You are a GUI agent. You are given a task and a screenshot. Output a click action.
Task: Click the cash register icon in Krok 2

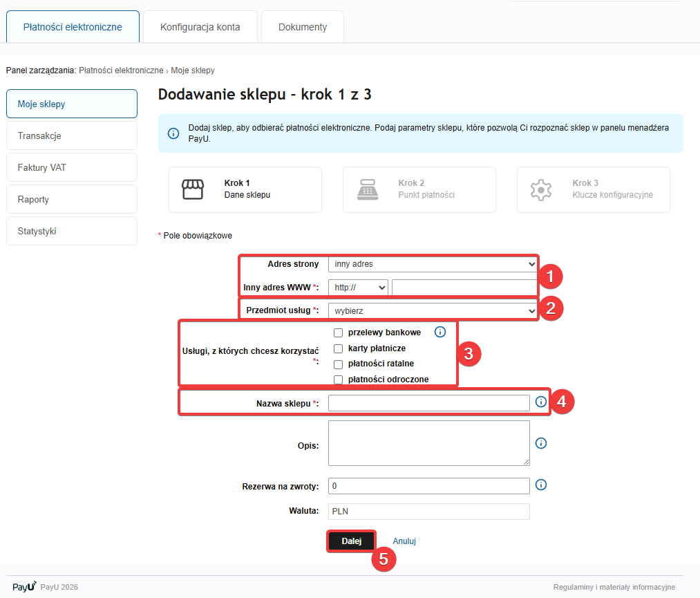[x=367, y=189]
